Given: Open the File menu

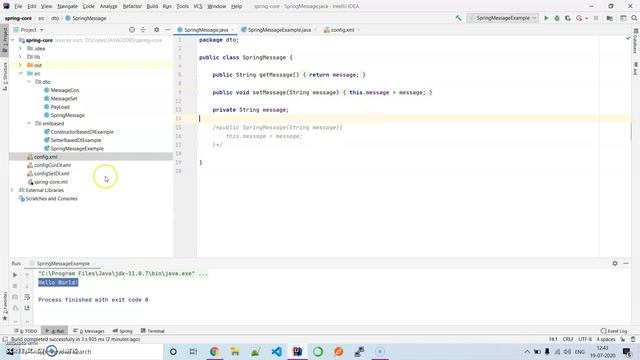Looking at the screenshot, I should coord(18,7).
